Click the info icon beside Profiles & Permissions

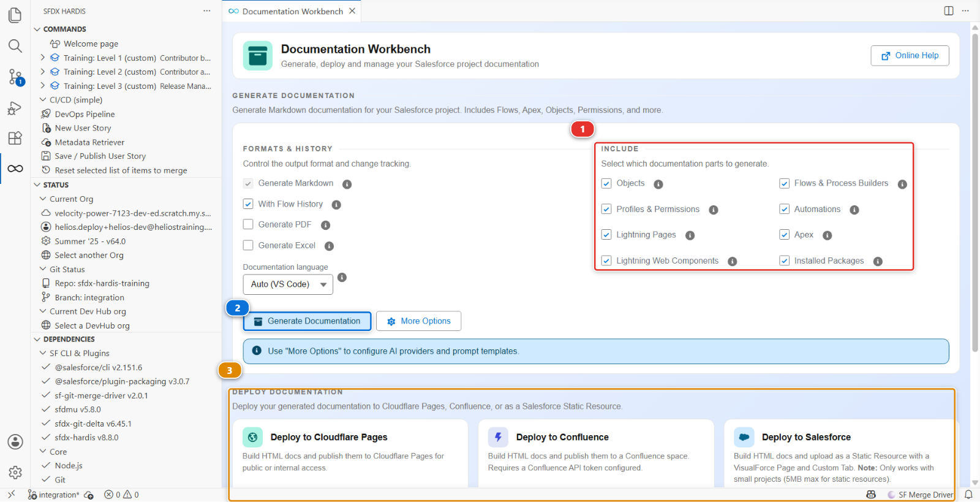click(714, 210)
